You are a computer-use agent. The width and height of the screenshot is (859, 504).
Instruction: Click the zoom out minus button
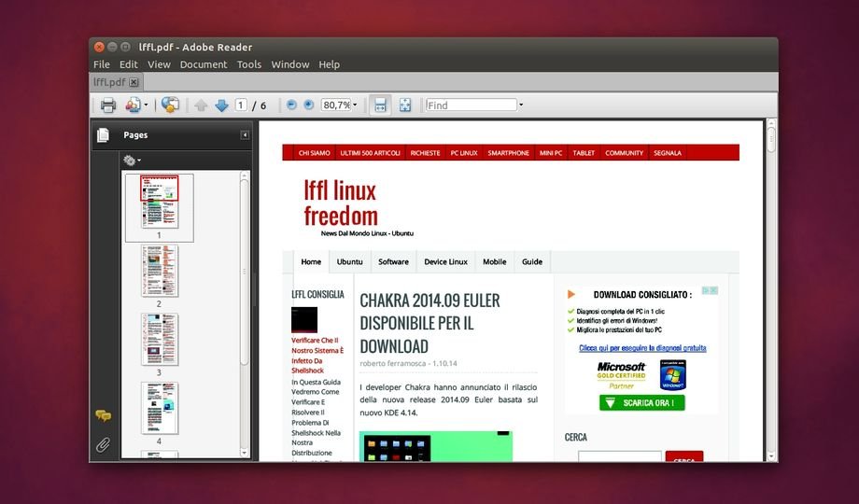[291, 105]
